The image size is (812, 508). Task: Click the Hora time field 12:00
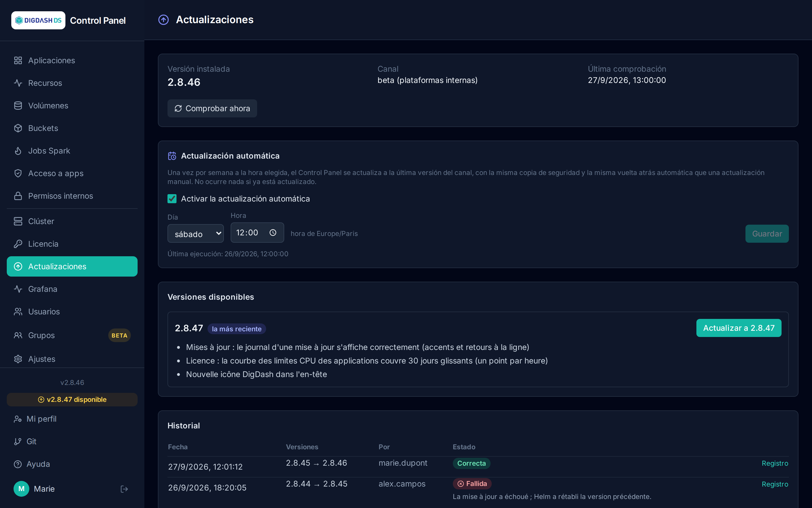tap(257, 233)
